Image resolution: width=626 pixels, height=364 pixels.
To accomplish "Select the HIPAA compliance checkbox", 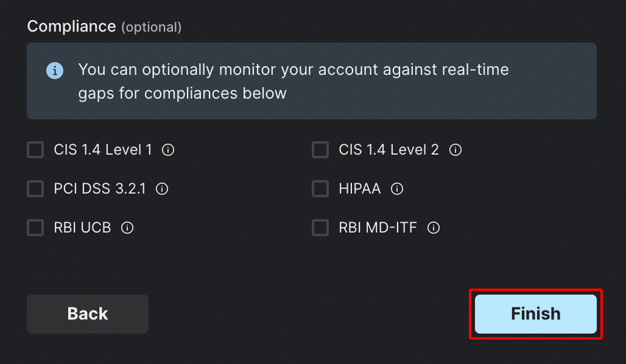I will pos(320,189).
